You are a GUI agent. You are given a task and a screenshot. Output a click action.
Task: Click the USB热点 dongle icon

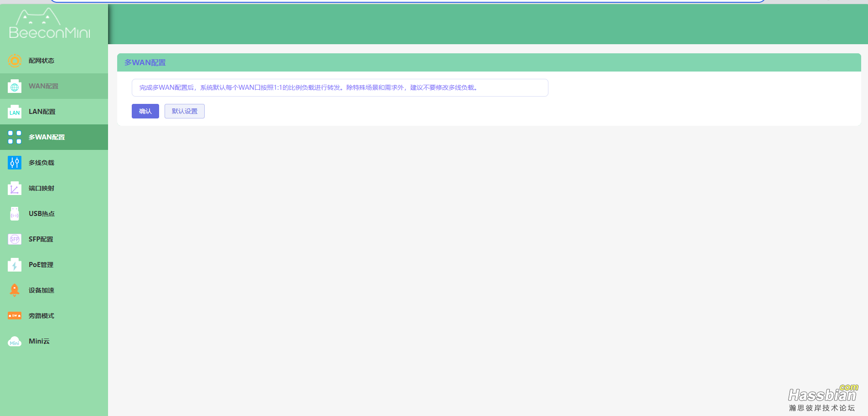point(15,214)
